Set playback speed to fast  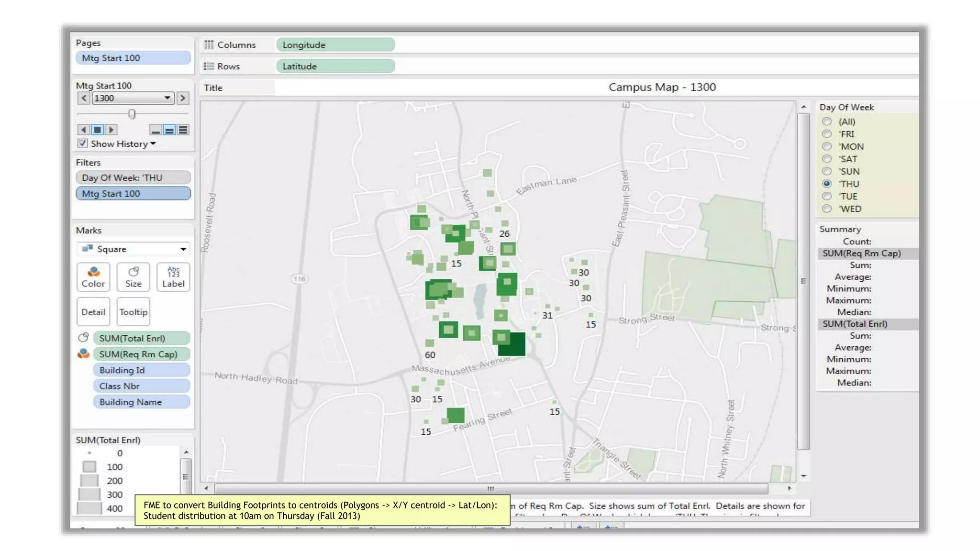(x=183, y=130)
